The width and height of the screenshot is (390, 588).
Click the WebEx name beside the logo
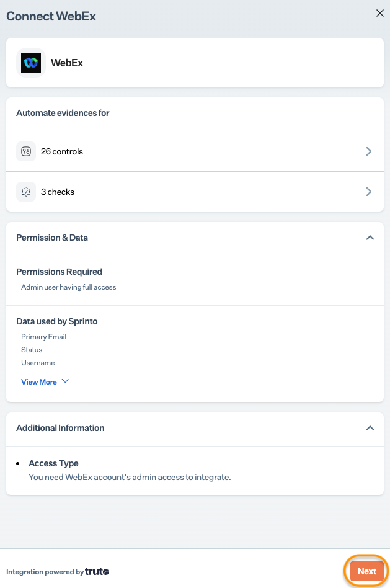click(x=67, y=63)
